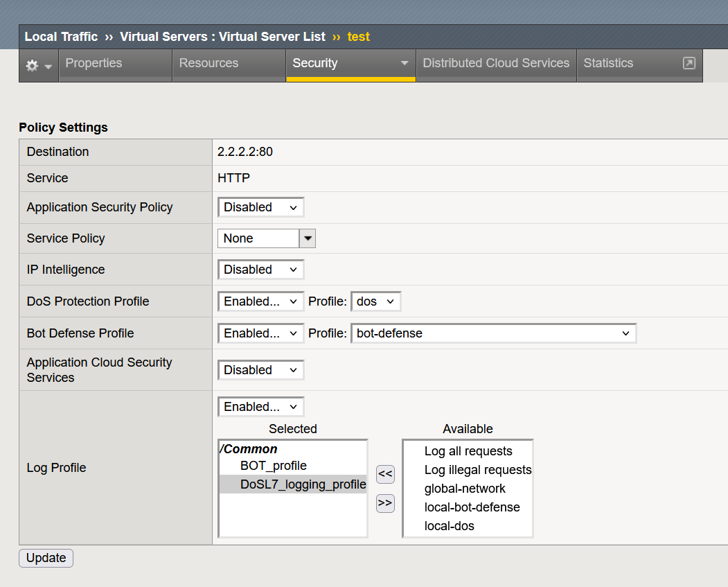Open the Log Profile Enabled dropdown
The width and height of the screenshot is (728, 587).
click(260, 407)
